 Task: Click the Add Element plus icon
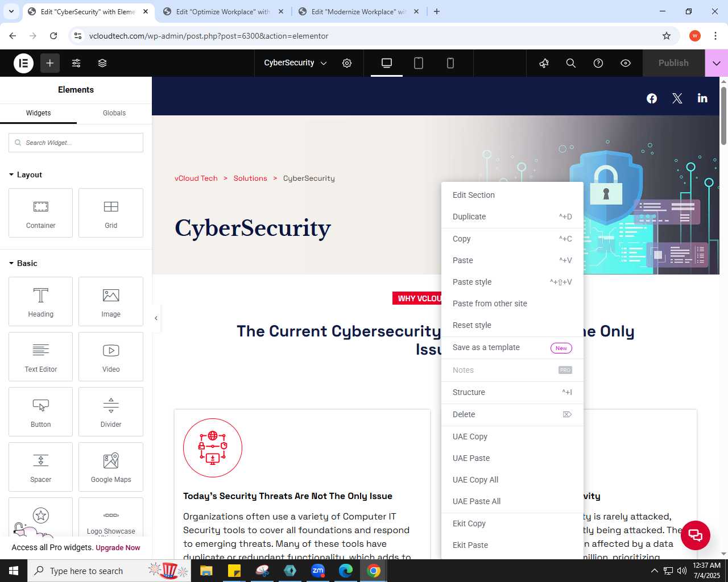50,63
